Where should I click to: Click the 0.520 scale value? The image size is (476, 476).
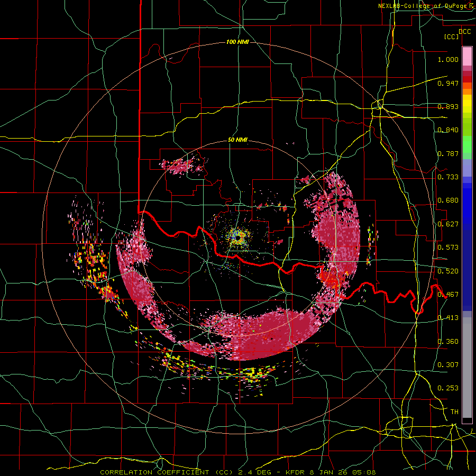[x=448, y=271]
